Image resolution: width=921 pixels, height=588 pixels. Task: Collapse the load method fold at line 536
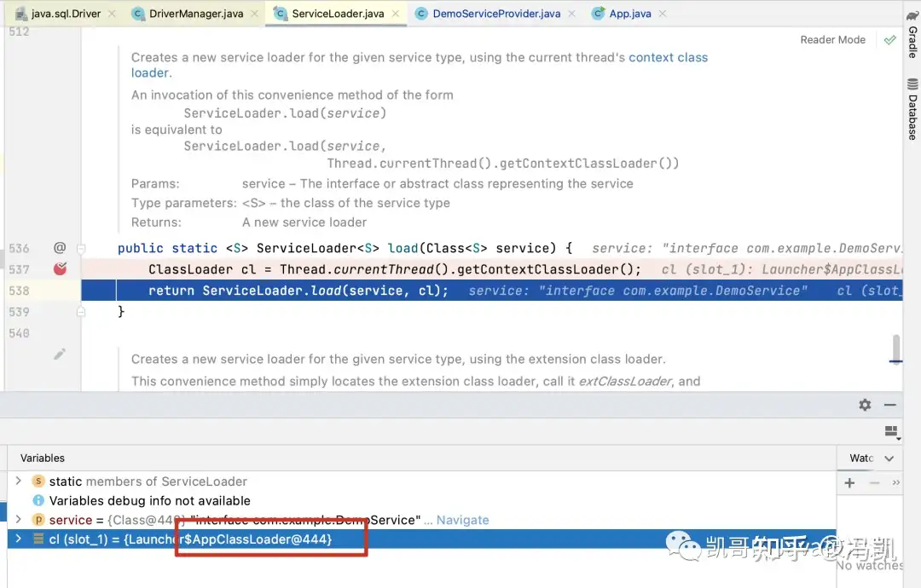tap(81, 248)
